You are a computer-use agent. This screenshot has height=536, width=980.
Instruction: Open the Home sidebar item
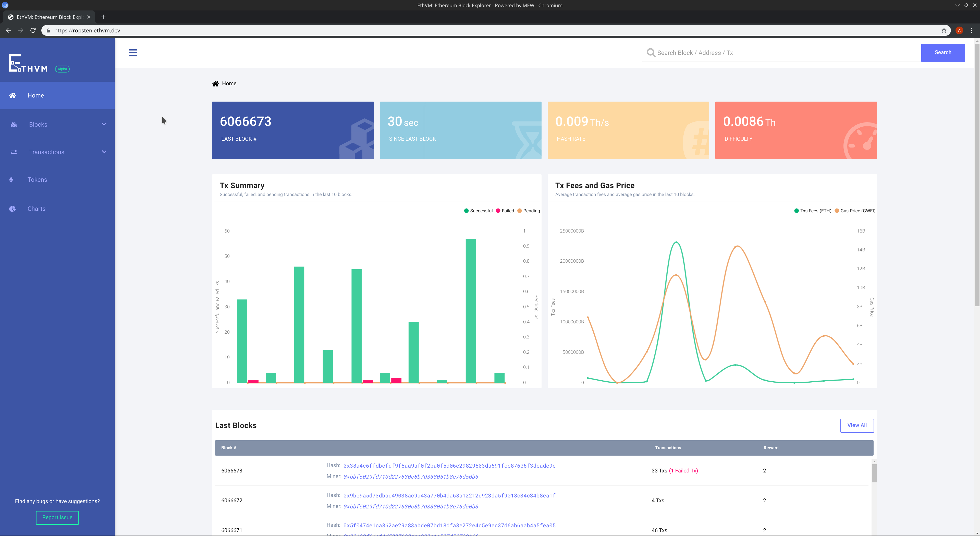tap(36, 95)
